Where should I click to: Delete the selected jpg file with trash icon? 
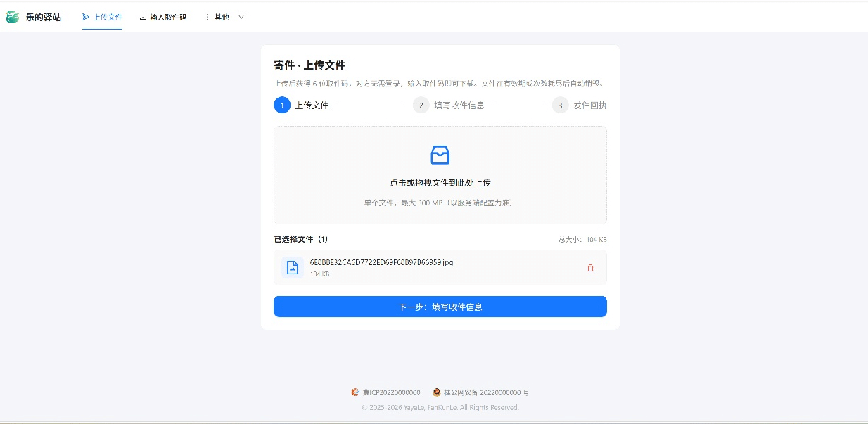click(590, 268)
